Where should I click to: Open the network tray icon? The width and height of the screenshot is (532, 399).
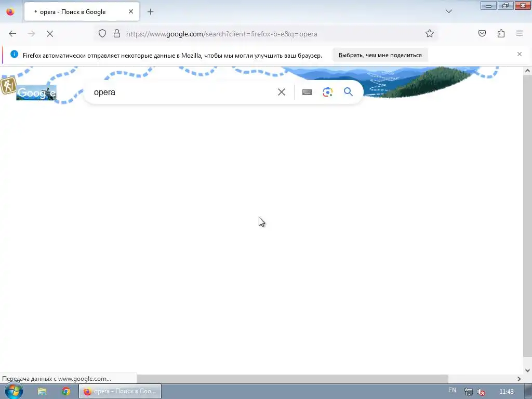[468, 392]
